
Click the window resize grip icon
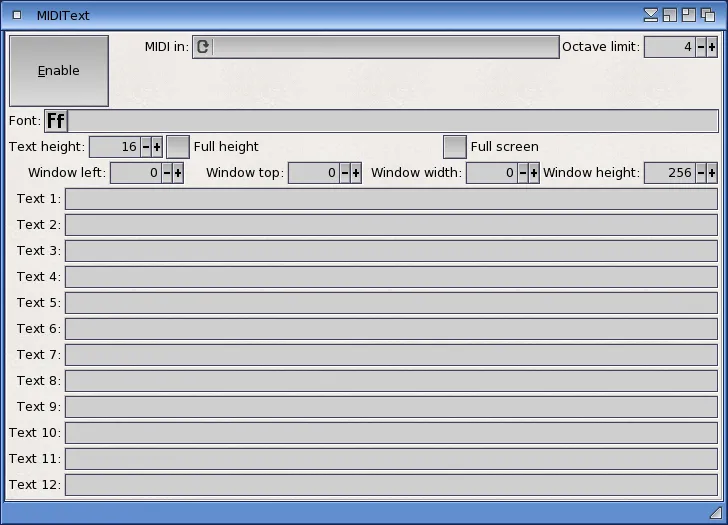click(x=714, y=513)
